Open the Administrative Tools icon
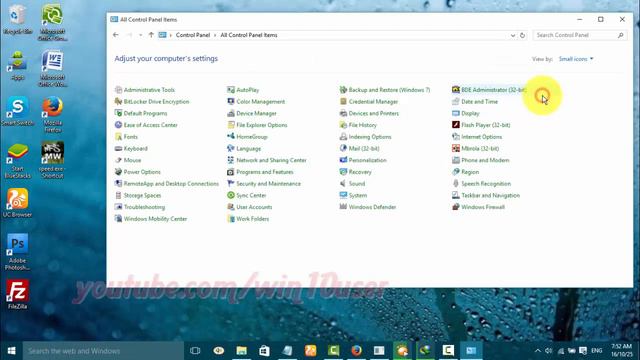 [x=118, y=90]
